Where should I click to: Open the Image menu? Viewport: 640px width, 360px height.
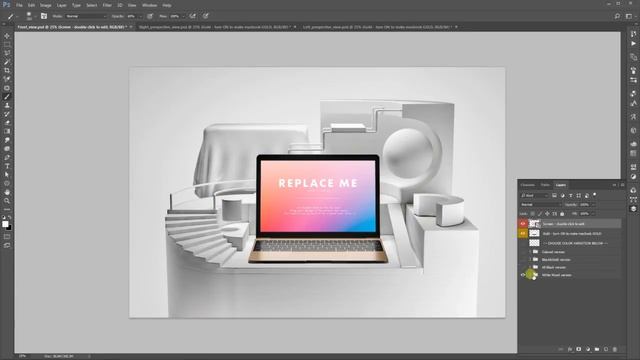pyautogui.click(x=45, y=5)
